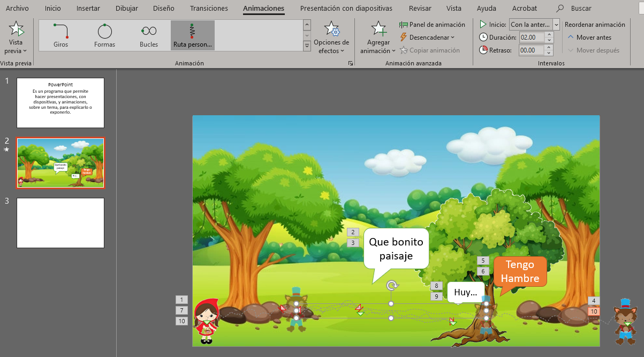
Task: Click the rotation handle of selected path
Action: tap(391, 286)
